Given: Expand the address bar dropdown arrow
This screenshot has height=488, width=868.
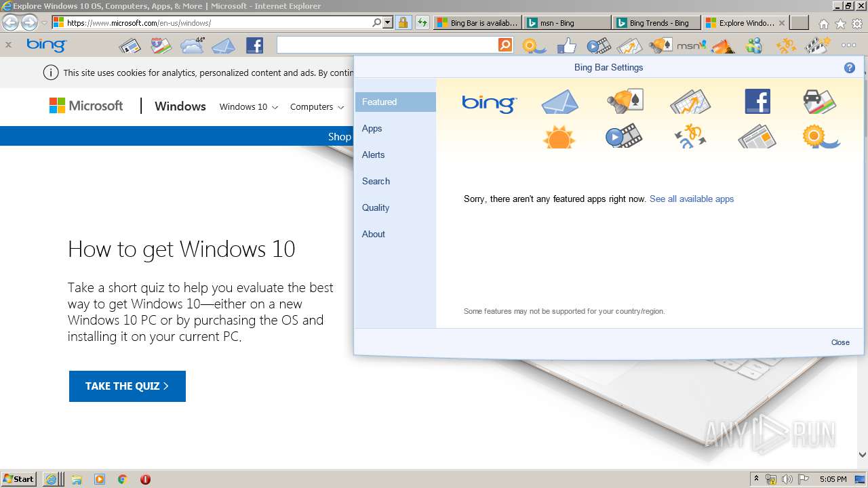Looking at the screenshot, I should [388, 22].
